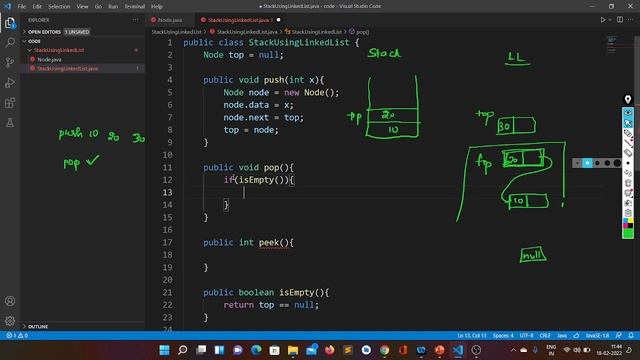Click the pop() breadcrumb item
Screen dimensions: 640x360
359,32
